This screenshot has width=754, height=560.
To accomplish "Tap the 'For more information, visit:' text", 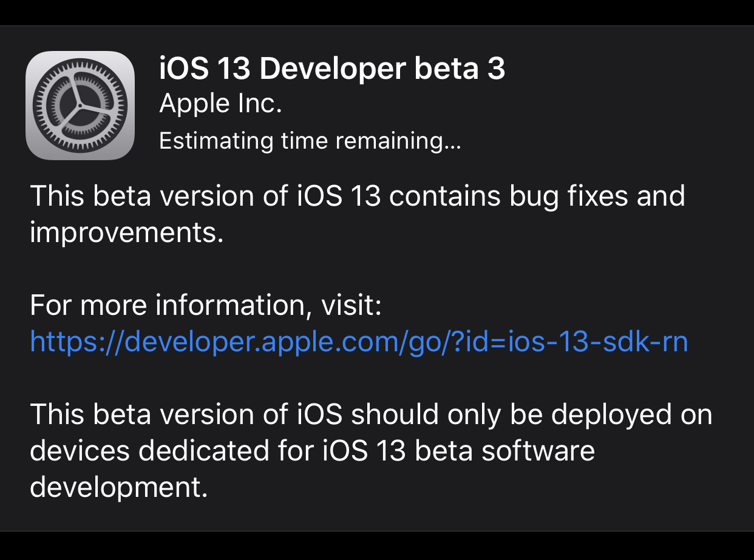I will pos(205,306).
